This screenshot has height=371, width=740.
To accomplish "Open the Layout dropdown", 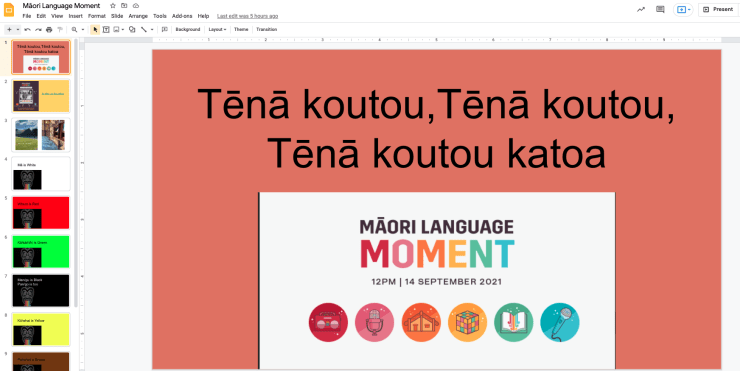I will click(x=217, y=29).
